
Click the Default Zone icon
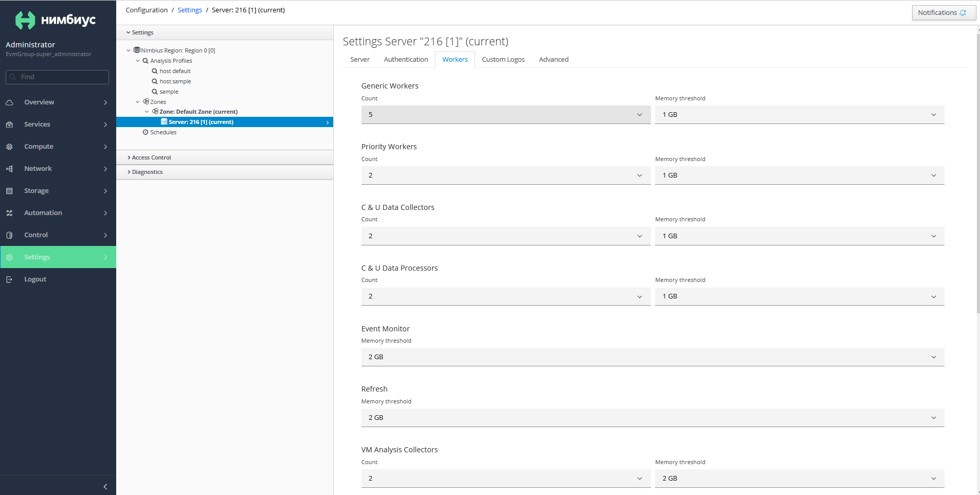tap(155, 111)
